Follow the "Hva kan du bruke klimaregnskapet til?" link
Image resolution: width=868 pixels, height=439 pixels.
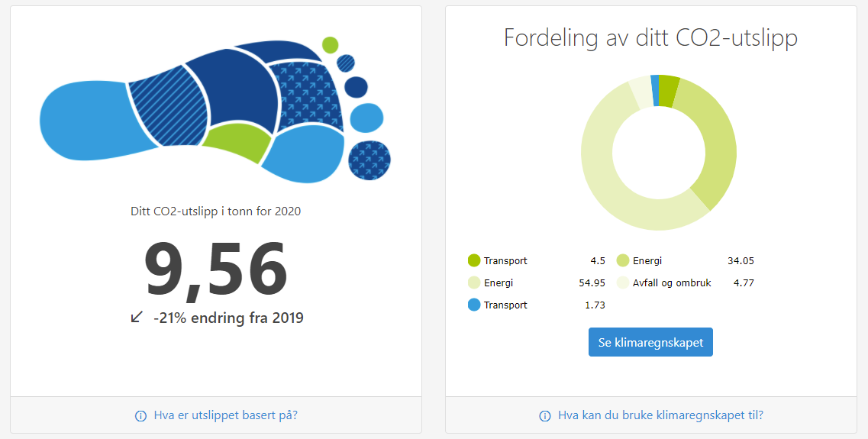click(660, 415)
